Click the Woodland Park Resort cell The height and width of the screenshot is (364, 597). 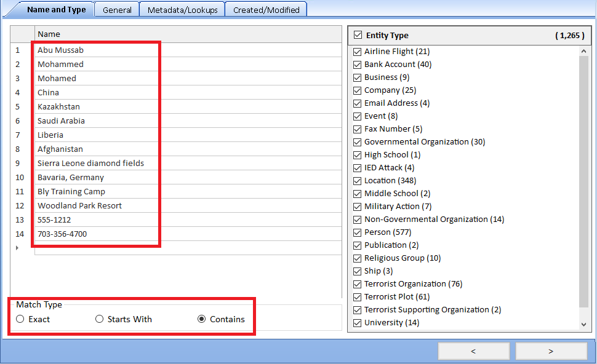[188, 206]
